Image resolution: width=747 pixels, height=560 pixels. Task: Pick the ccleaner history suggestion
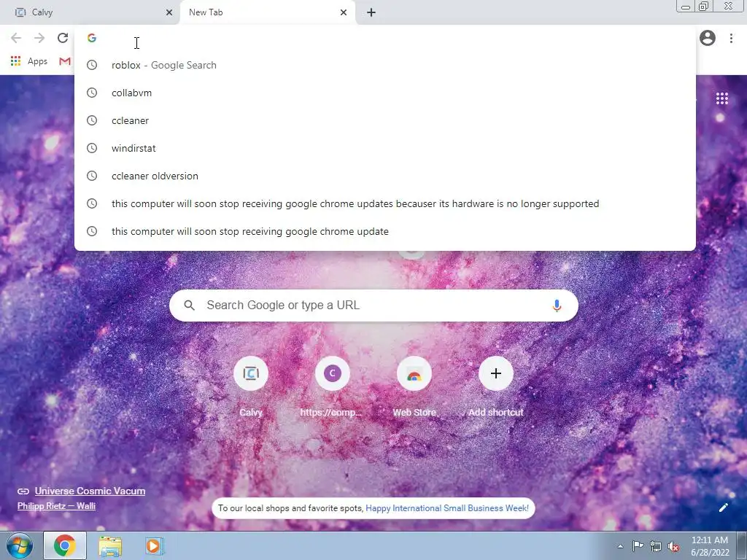coord(385,120)
